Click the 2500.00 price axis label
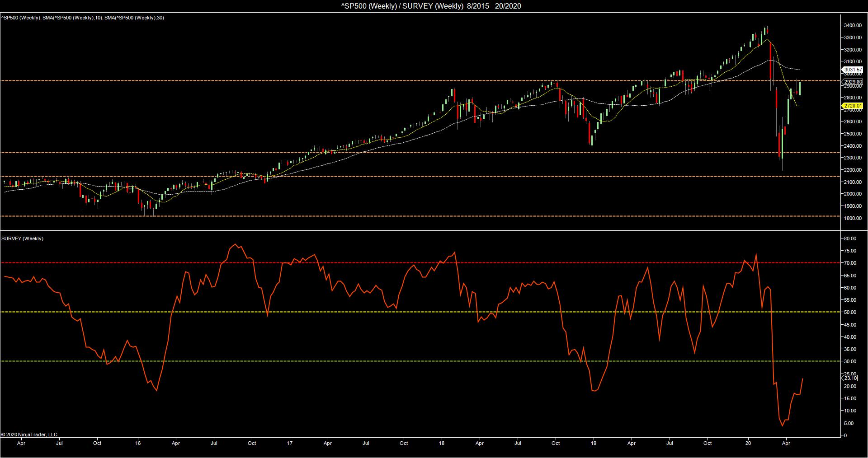The height and width of the screenshot is (458, 868). [x=852, y=134]
